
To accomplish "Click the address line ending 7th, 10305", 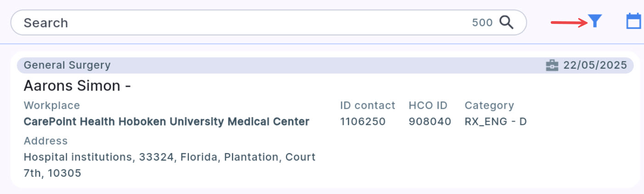I will pos(52,173).
